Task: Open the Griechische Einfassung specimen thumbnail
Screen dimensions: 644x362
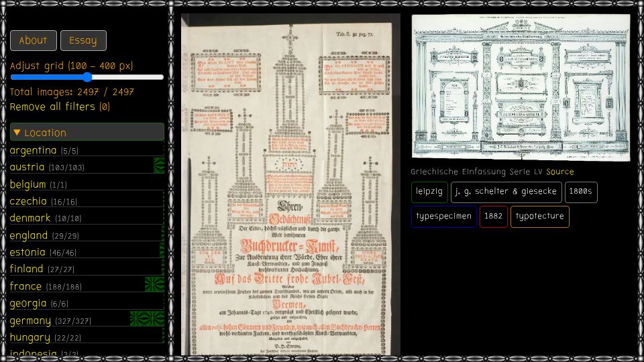Action: click(x=521, y=87)
